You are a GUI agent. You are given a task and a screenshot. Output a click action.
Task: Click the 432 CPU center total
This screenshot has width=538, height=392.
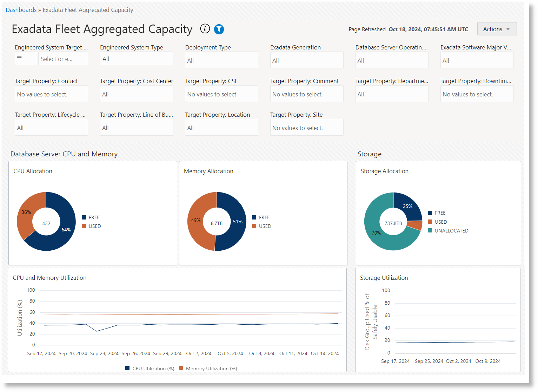pyautogui.click(x=46, y=223)
